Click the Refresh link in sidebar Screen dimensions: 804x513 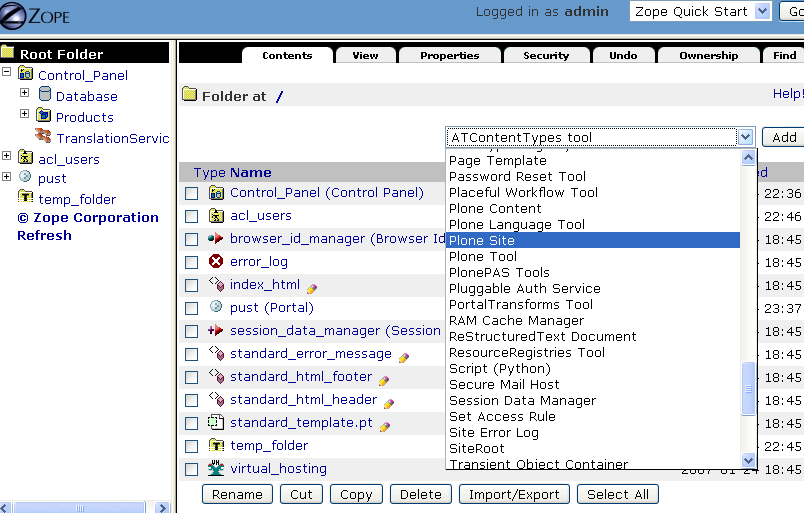(x=44, y=235)
